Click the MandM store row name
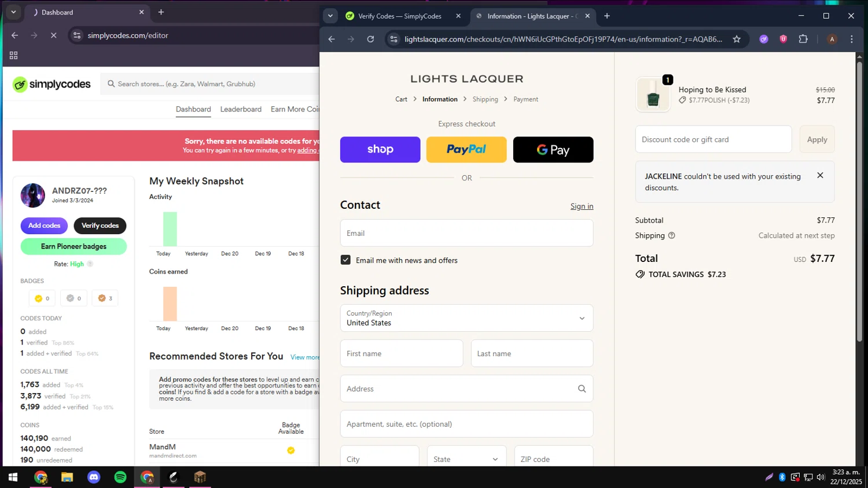 click(x=163, y=447)
